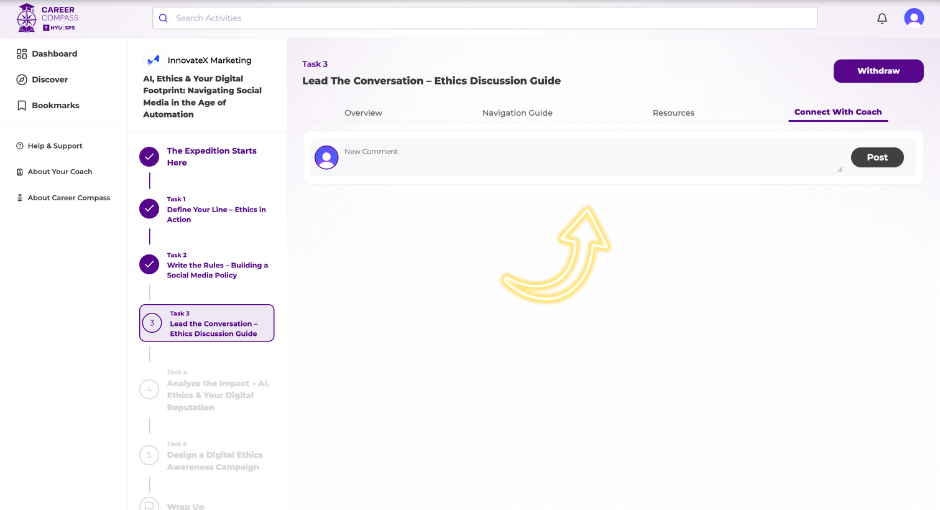Open Bookmarks in the sidebar

[55, 106]
